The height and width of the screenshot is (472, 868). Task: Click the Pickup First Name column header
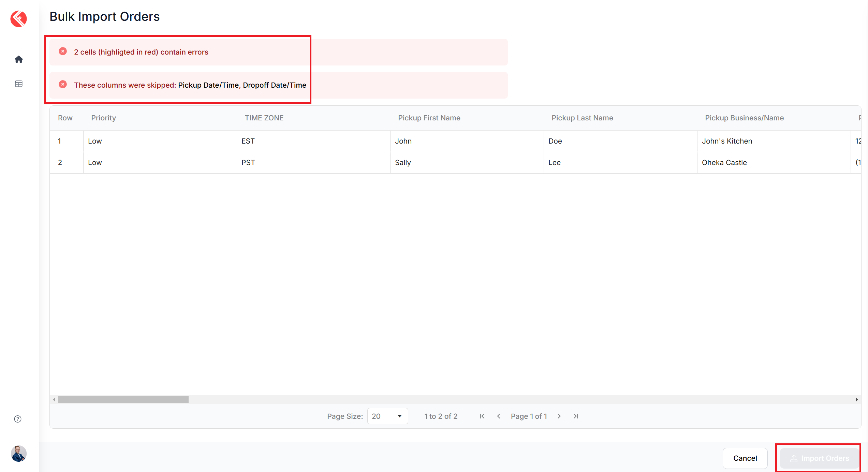pyautogui.click(x=429, y=118)
